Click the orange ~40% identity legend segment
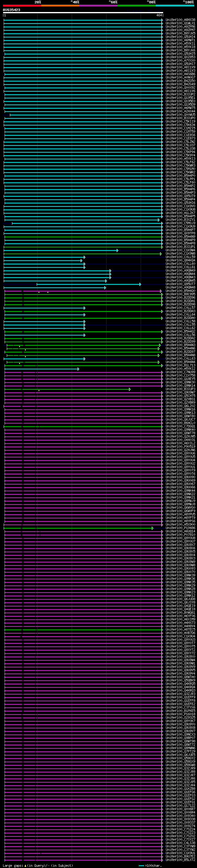 [60, 6]
